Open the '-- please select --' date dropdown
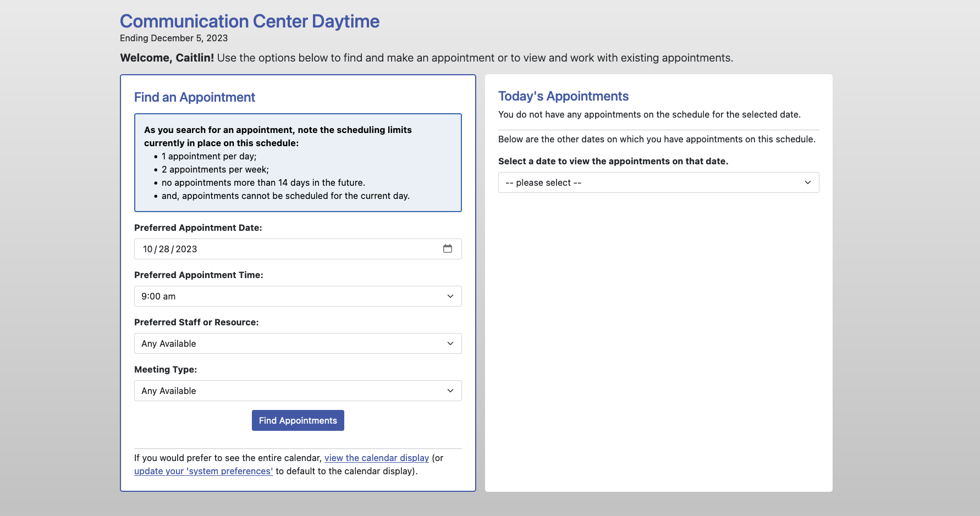Viewport: 980px width, 516px height. coord(658,182)
